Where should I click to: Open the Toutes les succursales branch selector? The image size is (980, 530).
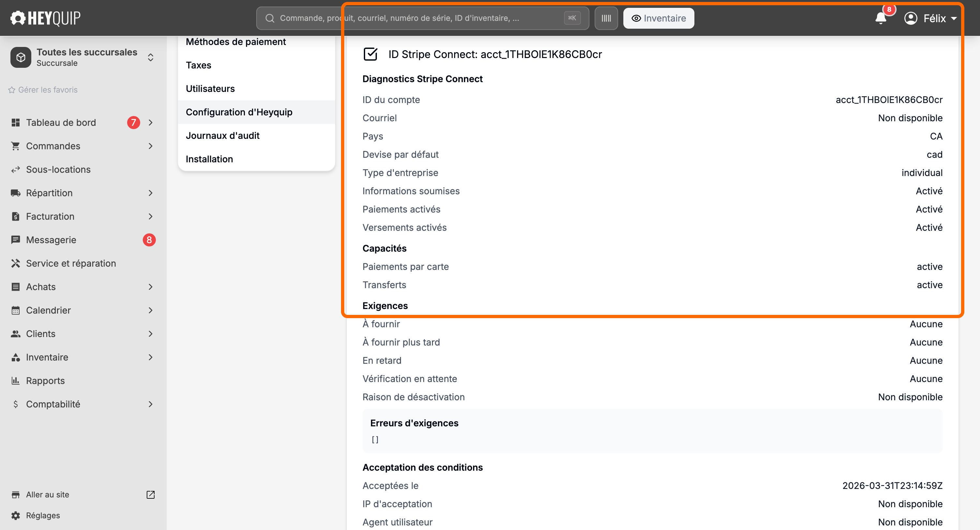(82, 57)
